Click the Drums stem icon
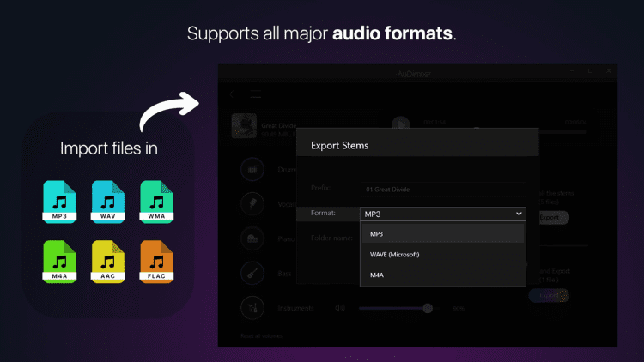This screenshot has width=644, height=362. 252,169
